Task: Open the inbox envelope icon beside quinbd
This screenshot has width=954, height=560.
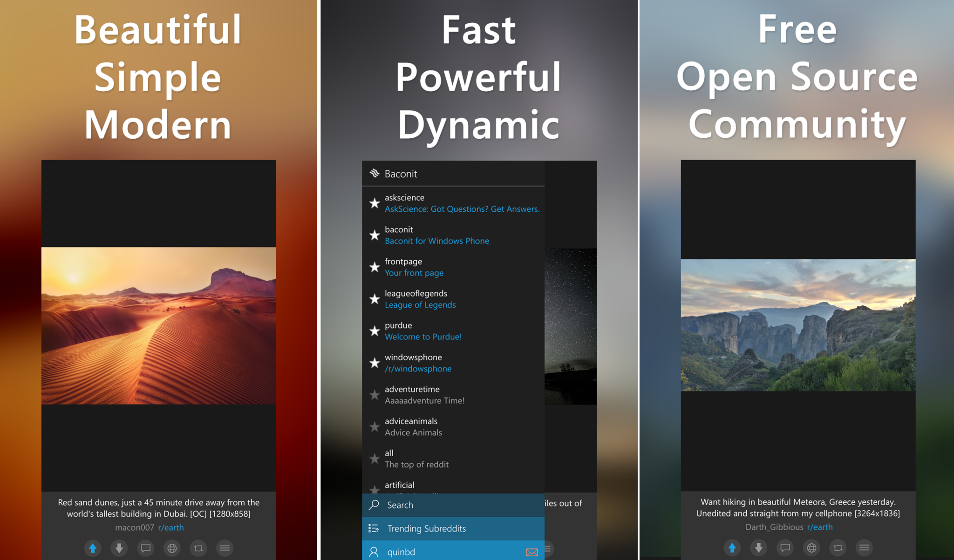Action: 532,552
